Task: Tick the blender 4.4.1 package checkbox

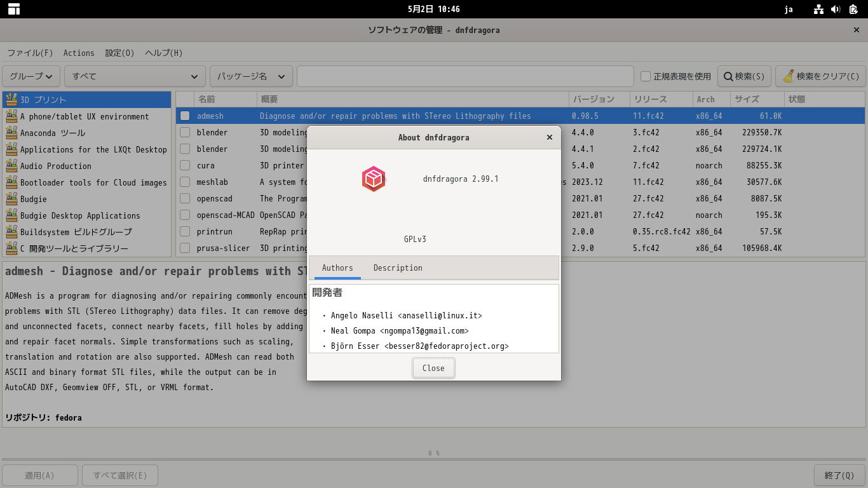Action: (x=185, y=149)
